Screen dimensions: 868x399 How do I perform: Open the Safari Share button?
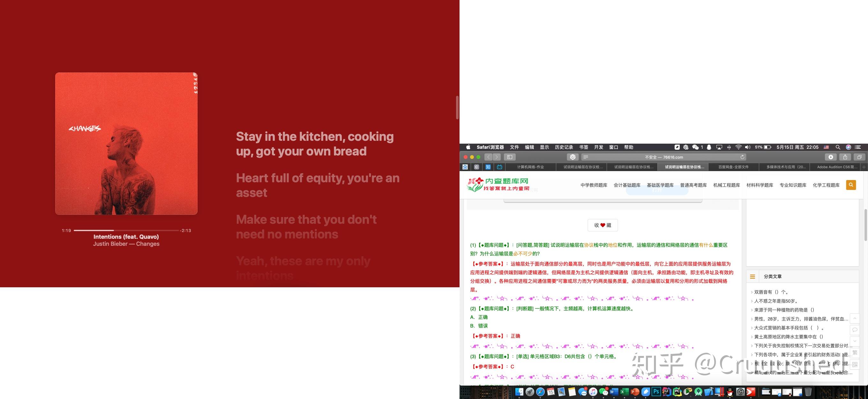(x=845, y=157)
